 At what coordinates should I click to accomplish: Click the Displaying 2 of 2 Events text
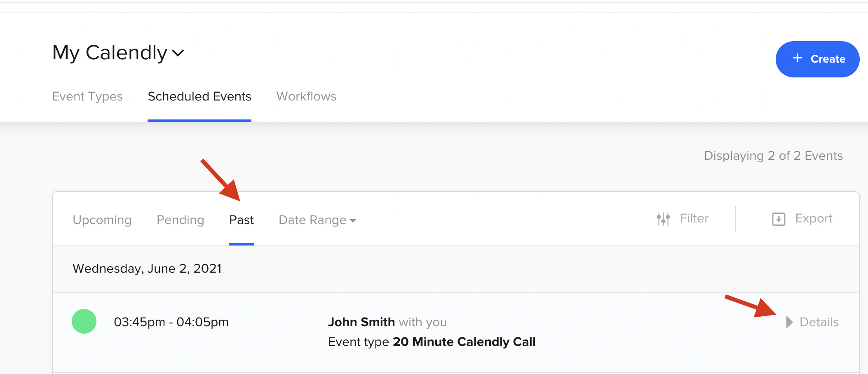773,156
